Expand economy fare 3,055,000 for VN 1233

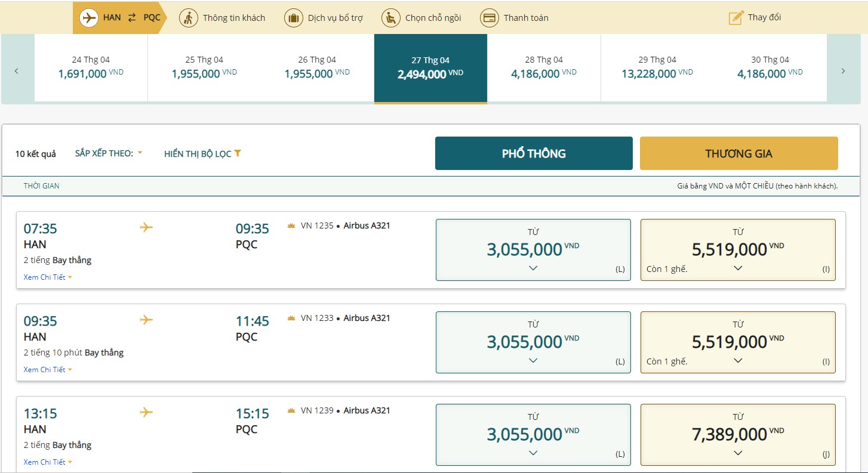pos(533,360)
